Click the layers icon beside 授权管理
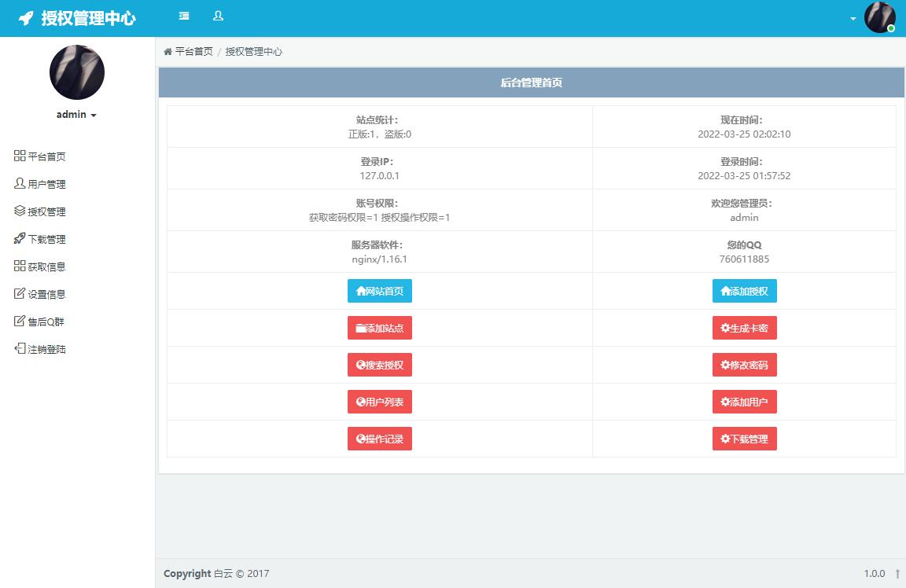906x588 pixels. [20, 211]
